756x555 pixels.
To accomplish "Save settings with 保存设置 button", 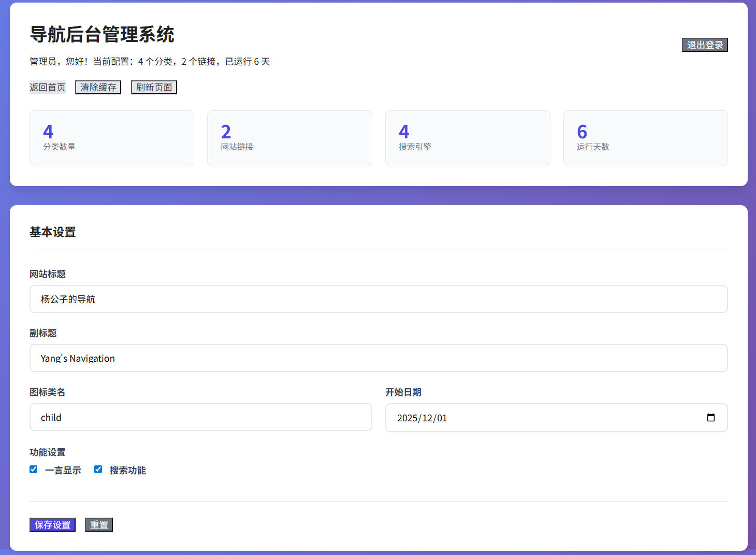I will [x=52, y=525].
